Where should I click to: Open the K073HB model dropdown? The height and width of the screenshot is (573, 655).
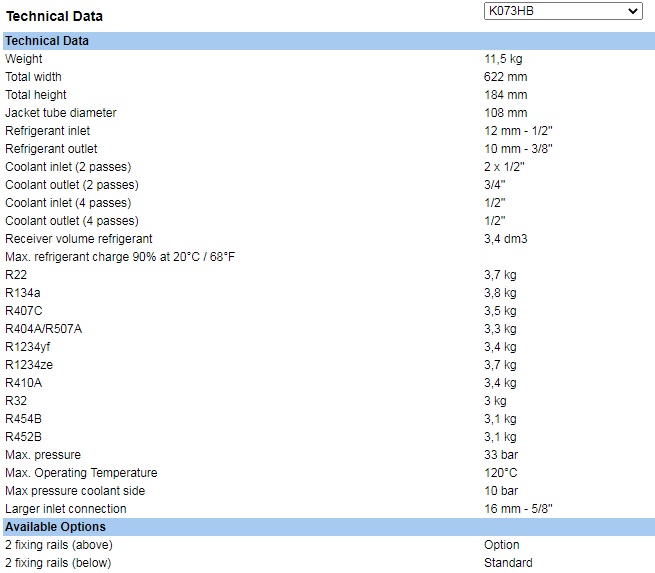point(562,11)
